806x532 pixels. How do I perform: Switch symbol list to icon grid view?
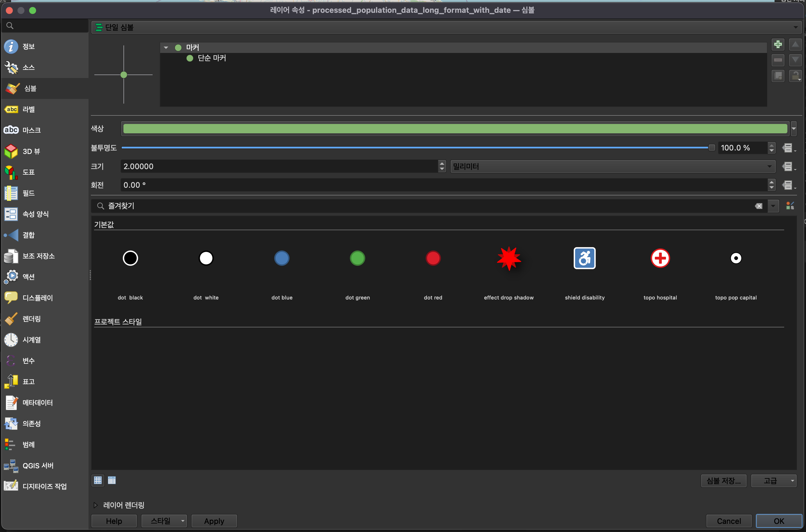click(x=98, y=480)
